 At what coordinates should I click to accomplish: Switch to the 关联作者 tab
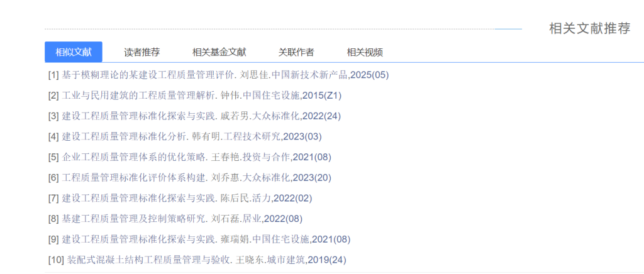(x=296, y=52)
